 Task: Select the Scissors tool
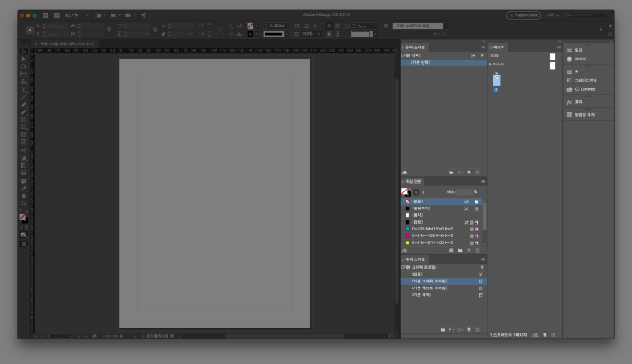pyautogui.click(x=24, y=151)
